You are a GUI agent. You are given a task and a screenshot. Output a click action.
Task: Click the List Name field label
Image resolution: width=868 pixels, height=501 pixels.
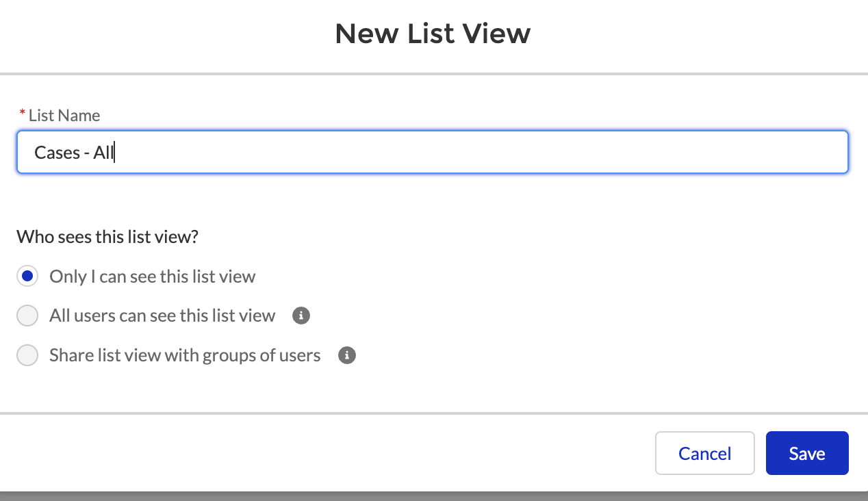click(64, 115)
